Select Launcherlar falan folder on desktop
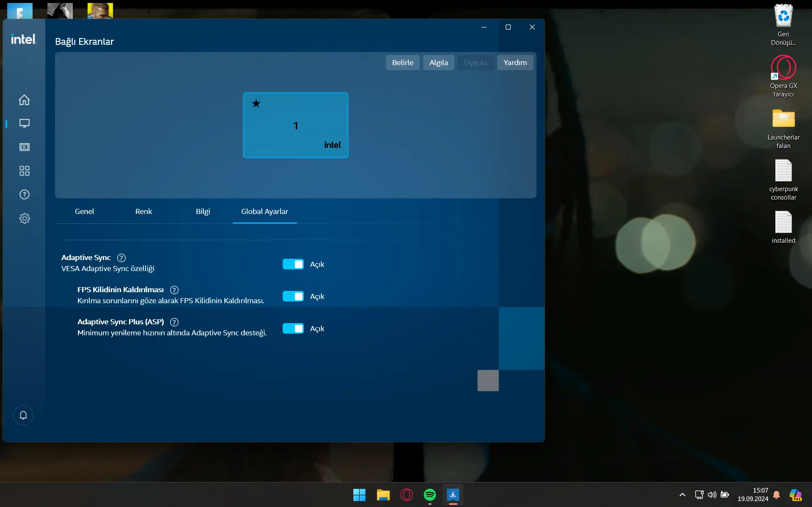This screenshot has width=812, height=507. click(x=783, y=129)
